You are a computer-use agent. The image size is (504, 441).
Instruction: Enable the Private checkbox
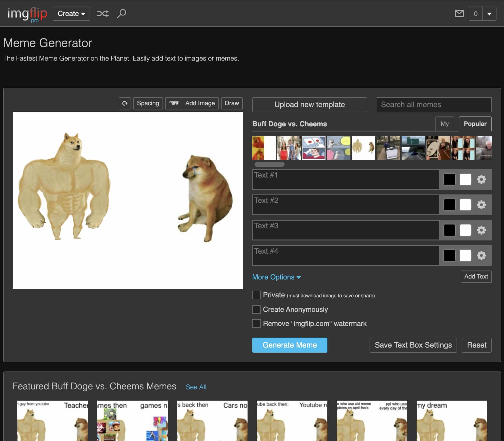pos(256,295)
